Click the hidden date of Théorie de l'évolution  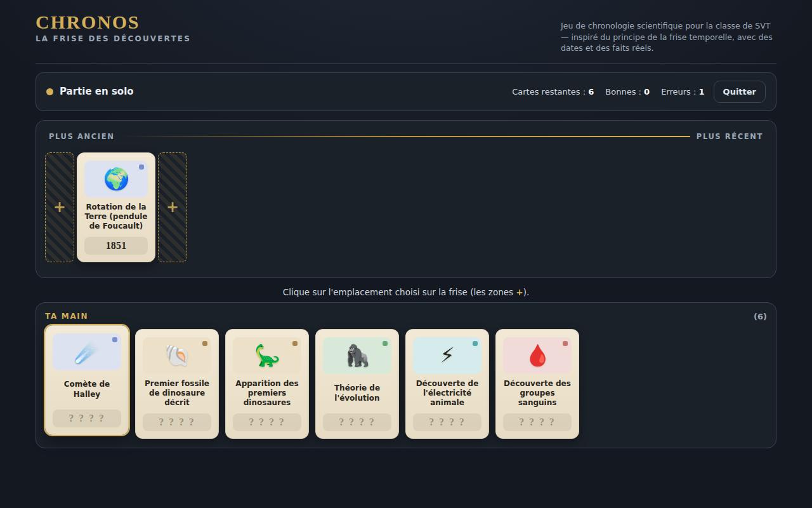(x=357, y=422)
